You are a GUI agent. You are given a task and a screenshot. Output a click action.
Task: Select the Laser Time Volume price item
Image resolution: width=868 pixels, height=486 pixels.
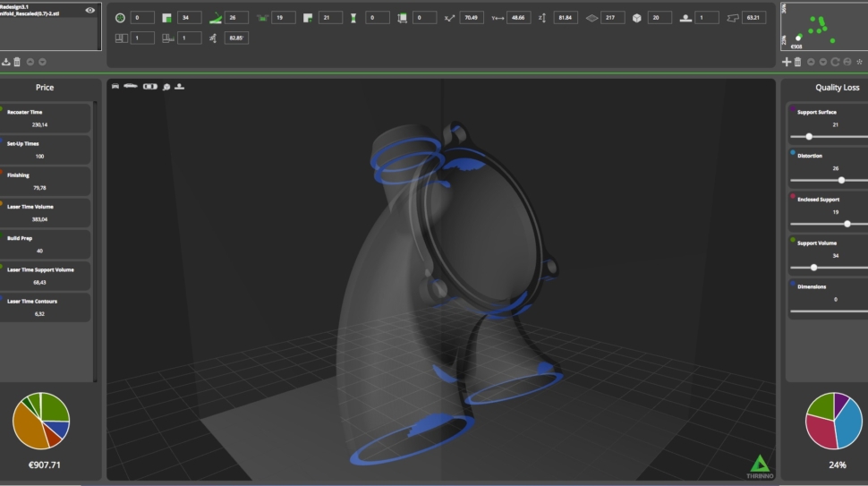click(47, 212)
